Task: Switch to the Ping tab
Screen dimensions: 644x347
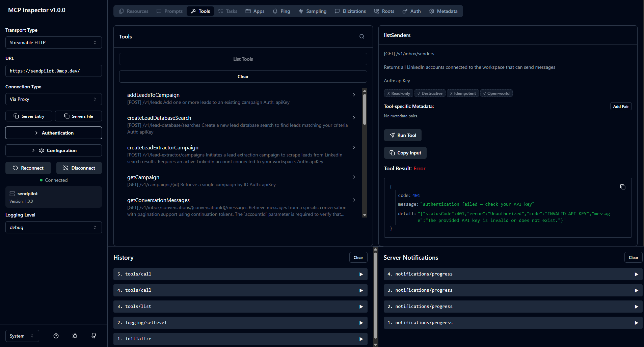Action: (x=281, y=11)
